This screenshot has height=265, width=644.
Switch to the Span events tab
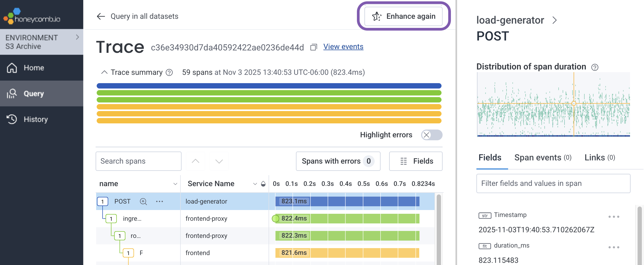(x=543, y=158)
